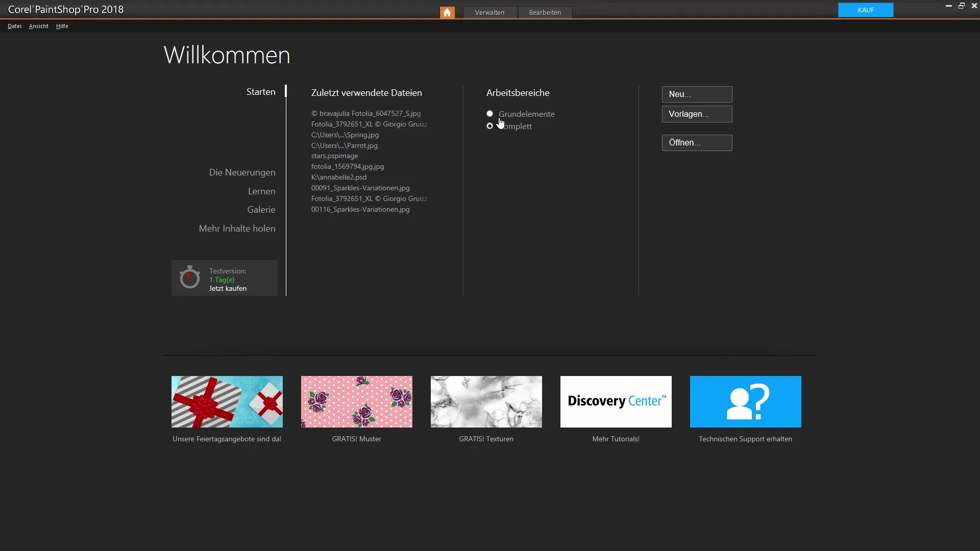Open Die Neuerungen section
Image resolution: width=980 pixels, height=551 pixels.
(242, 172)
